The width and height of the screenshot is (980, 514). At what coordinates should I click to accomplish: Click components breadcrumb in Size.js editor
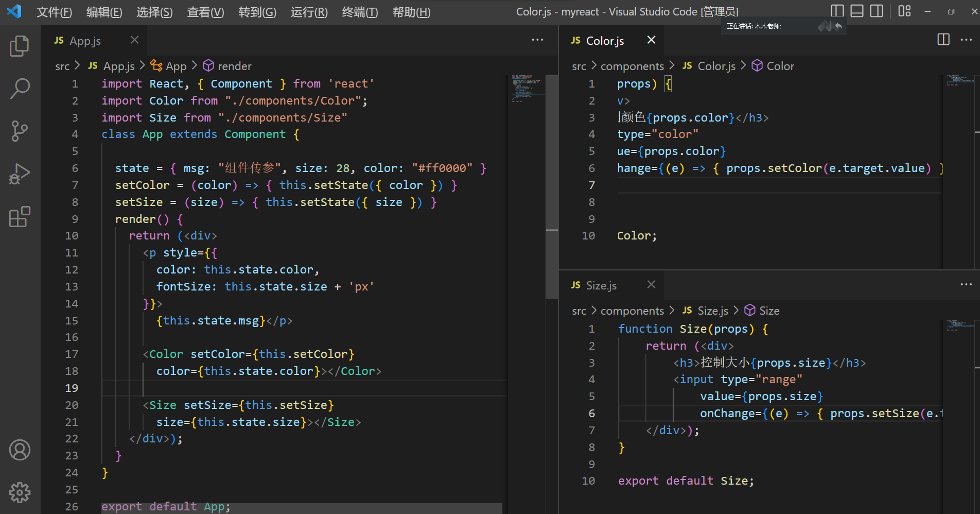(x=632, y=311)
